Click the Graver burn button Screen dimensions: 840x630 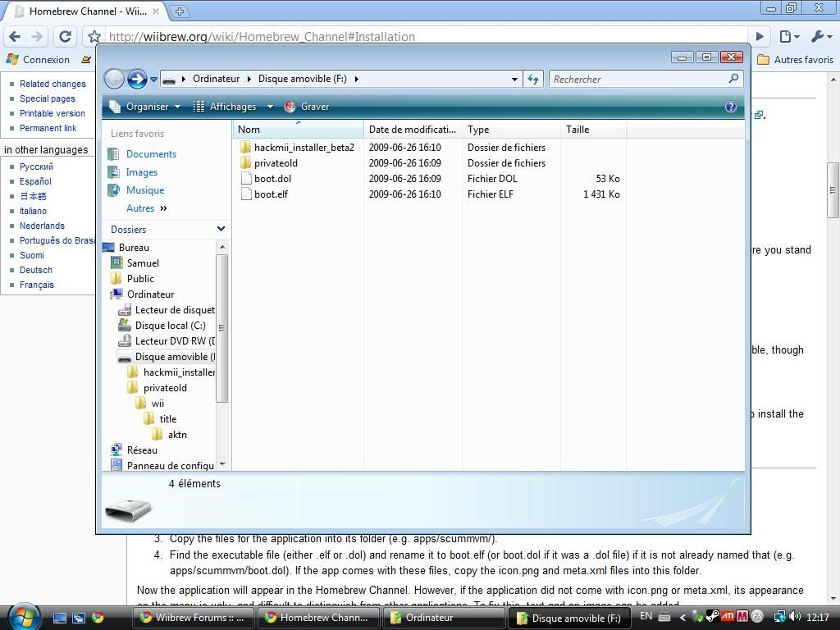307,107
